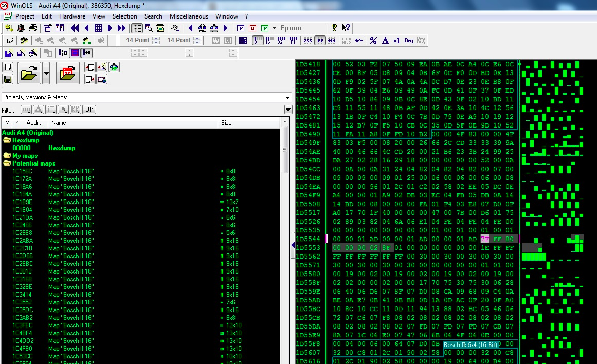Viewport: 597px width, 364px height.
Task: Select map at address 1C1B9E
Action: point(23,202)
